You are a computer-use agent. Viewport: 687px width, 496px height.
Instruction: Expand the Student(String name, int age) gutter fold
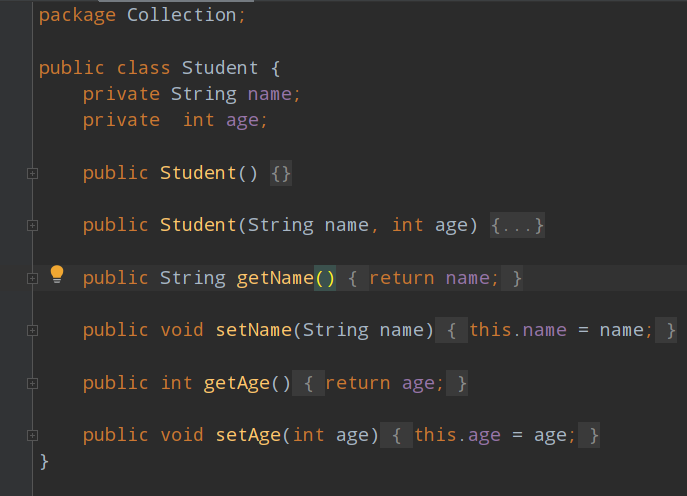coord(32,226)
